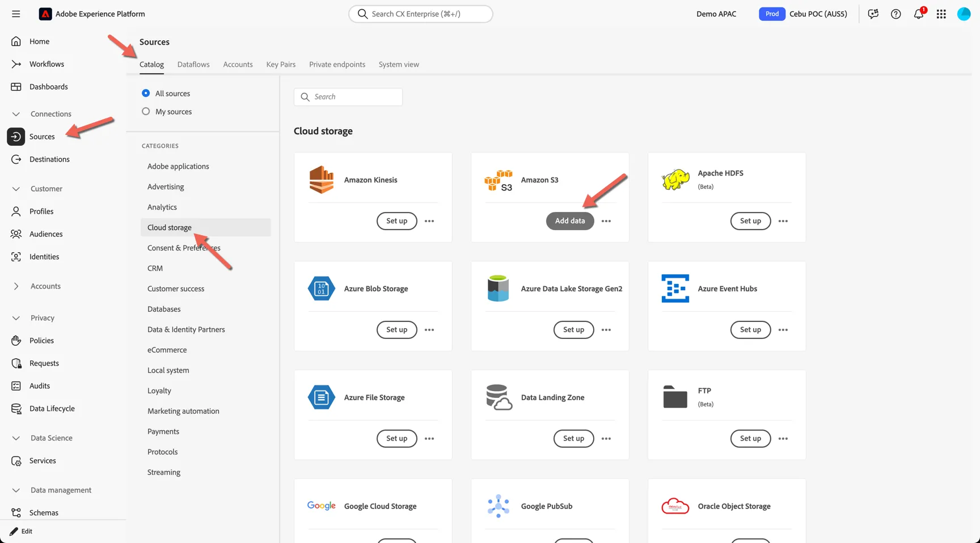
Task: Click the Adobe Experience Platform logo
Action: pyautogui.click(x=45, y=14)
